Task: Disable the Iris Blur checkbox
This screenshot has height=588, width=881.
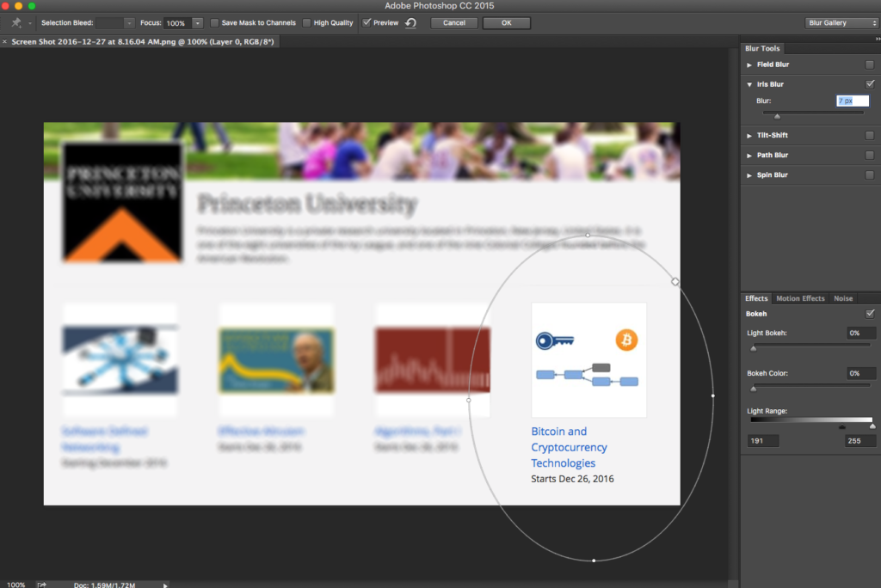Action: pyautogui.click(x=870, y=84)
